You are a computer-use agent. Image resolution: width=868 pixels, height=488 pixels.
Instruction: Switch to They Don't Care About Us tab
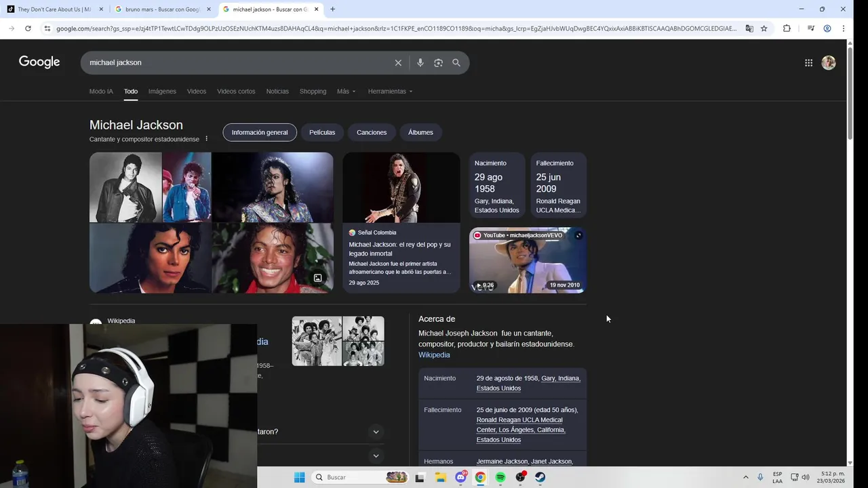coord(54,9)
